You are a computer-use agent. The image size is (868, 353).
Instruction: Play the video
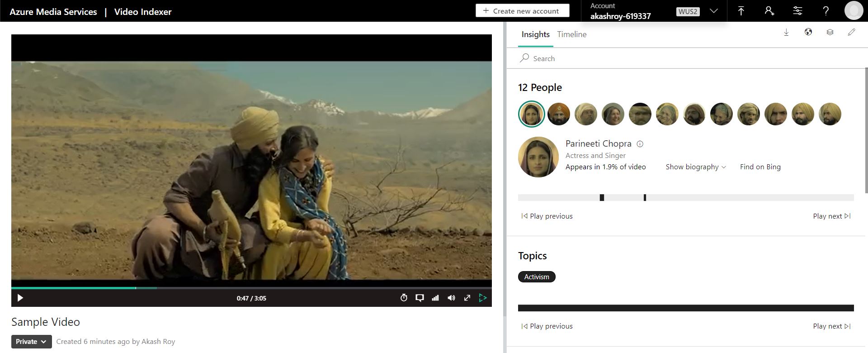pyautogui.click(x=20, y=298)
